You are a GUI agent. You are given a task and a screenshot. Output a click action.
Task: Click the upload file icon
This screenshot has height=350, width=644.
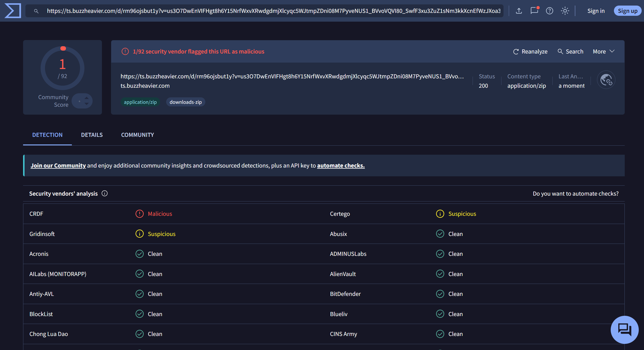point(519,11)
